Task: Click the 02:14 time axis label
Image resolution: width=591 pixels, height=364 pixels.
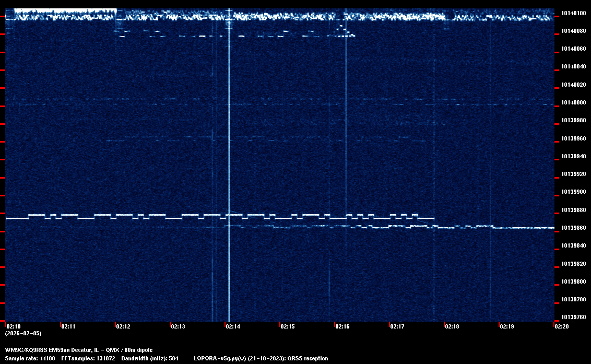Action: [x=233, y=326]
